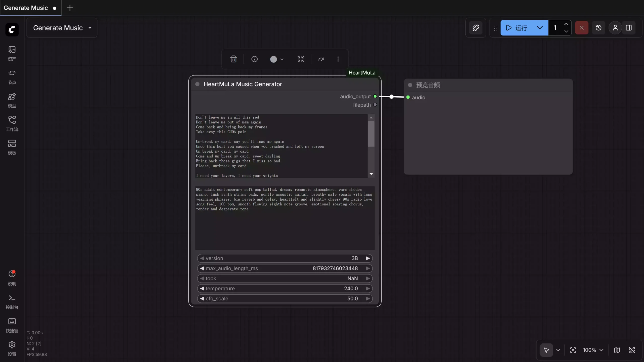644x362 pixels.
Task: Open the user account menu
Action: click(x=615, y=28)
